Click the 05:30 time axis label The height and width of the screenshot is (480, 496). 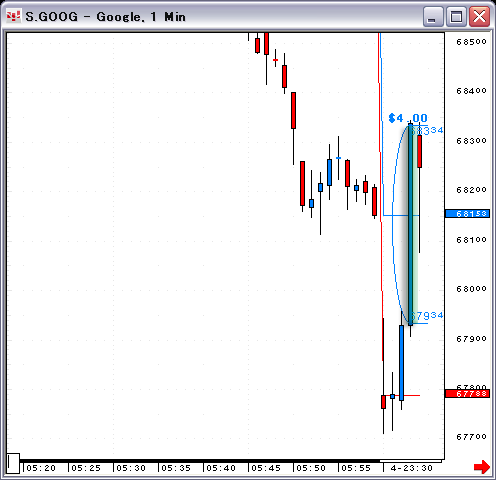coord(131,468)
